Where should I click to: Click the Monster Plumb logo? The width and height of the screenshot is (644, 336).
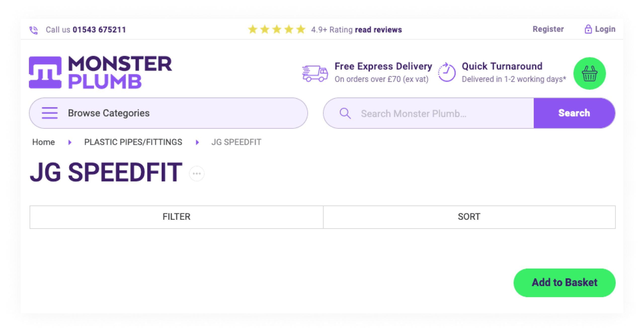coord(100,72)
